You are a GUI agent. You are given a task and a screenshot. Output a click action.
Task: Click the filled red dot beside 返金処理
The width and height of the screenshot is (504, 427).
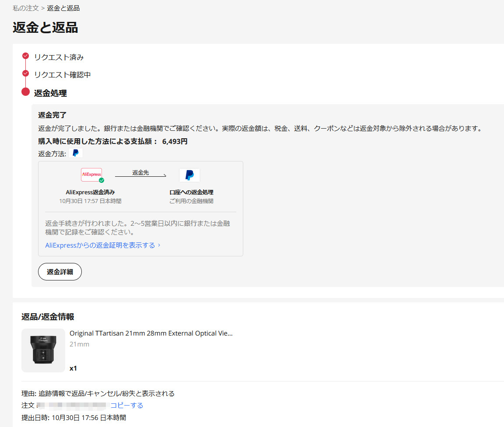(x=25, y=92)
